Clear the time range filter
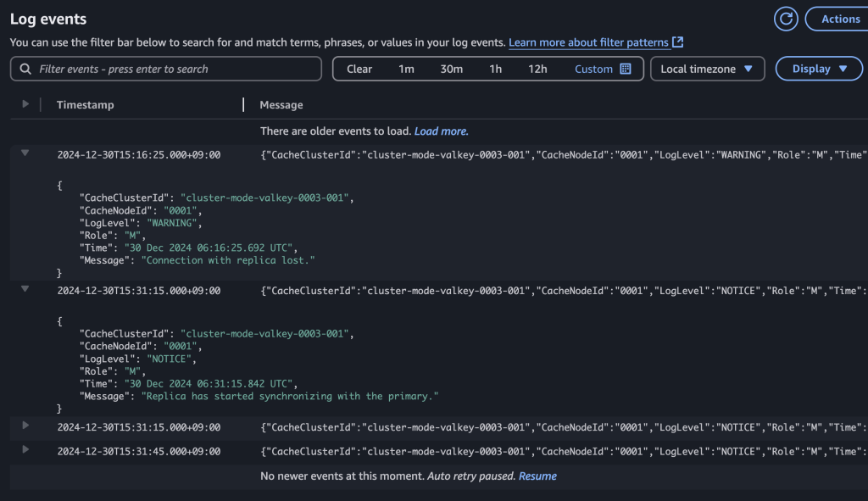868x501 pixels. pos(359,69)
